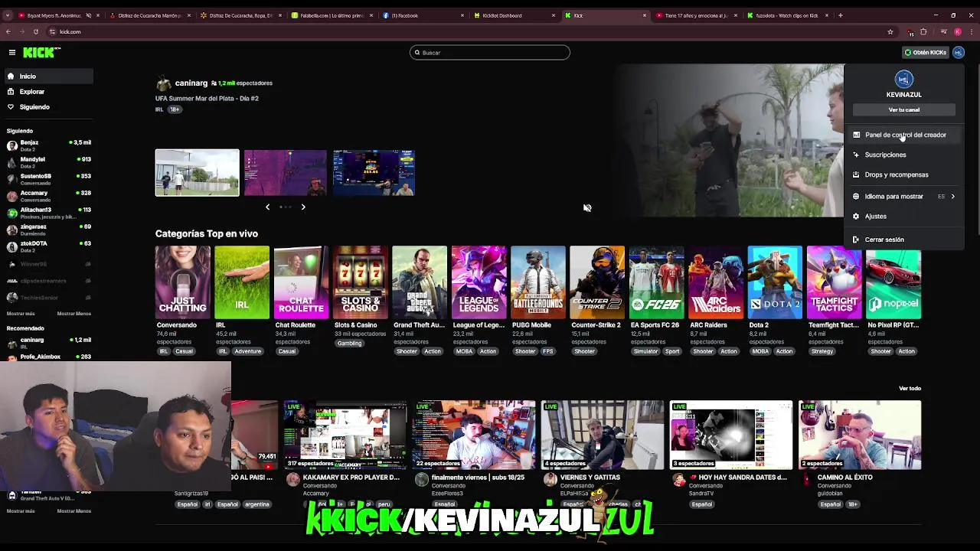Open the Counter-Strike 2 category card
The width and height of the screenshot is (980, 551).
[x=597, y=282]
